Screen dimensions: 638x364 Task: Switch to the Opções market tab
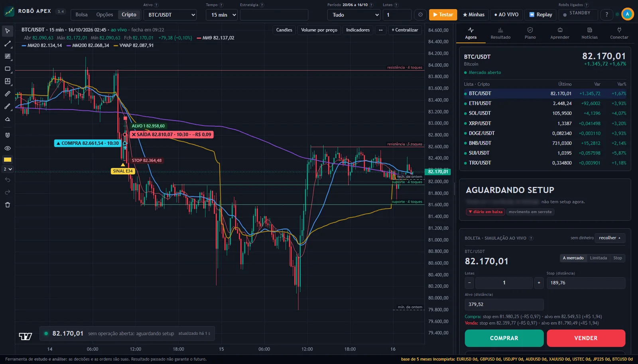coord(104,15)
